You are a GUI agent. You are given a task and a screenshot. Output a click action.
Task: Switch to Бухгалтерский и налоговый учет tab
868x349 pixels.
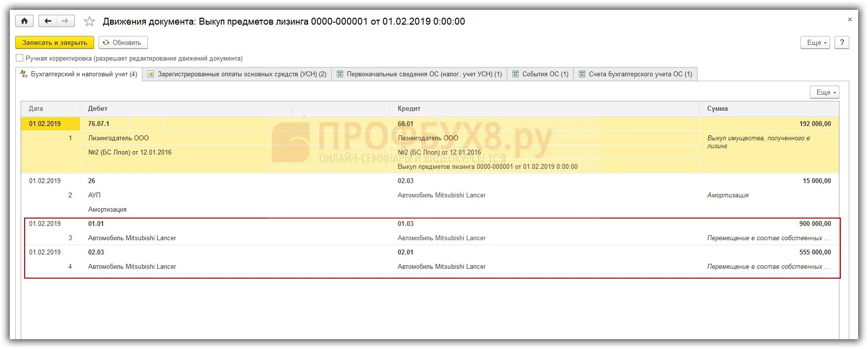pyautogui.click(x=79, y=74)
